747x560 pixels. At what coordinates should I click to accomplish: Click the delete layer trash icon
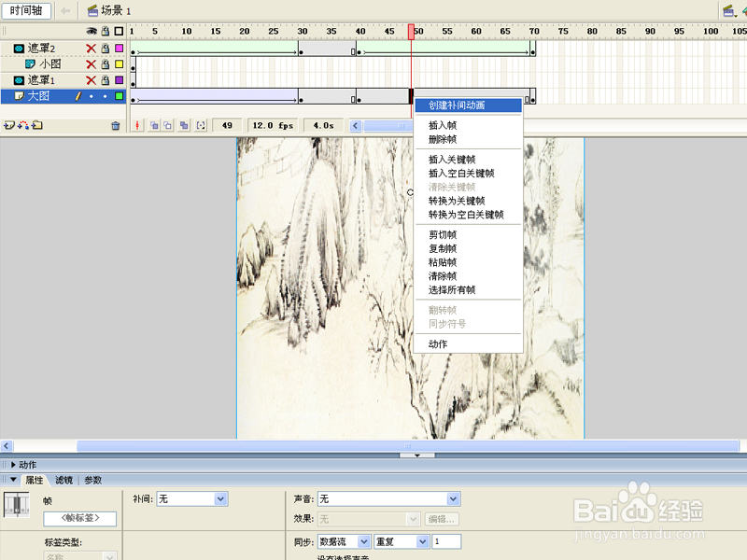(115, 126)
